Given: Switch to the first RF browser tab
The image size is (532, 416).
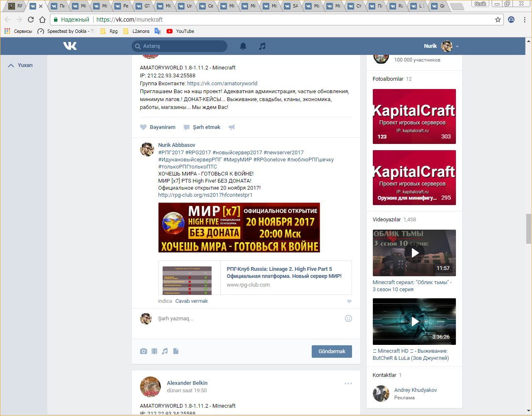Looking at the screenshot, I should (x=15, y=6).
